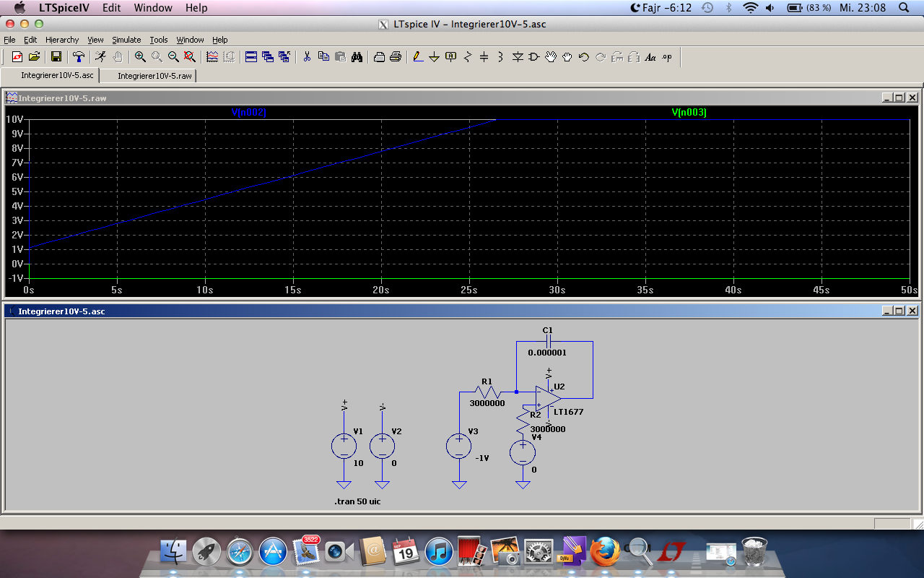Select the Inductor component tool
Screen dimensions: 924x578
point(500,57)
